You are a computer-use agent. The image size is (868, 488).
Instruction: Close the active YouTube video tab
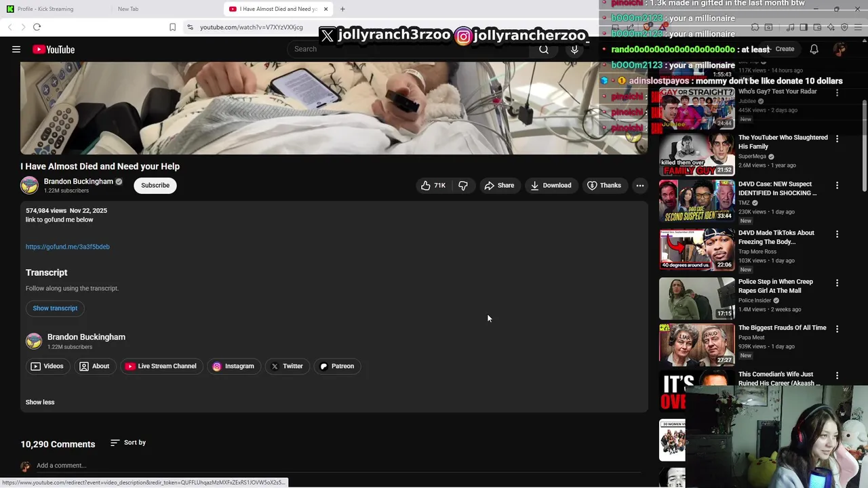[325, 9]
